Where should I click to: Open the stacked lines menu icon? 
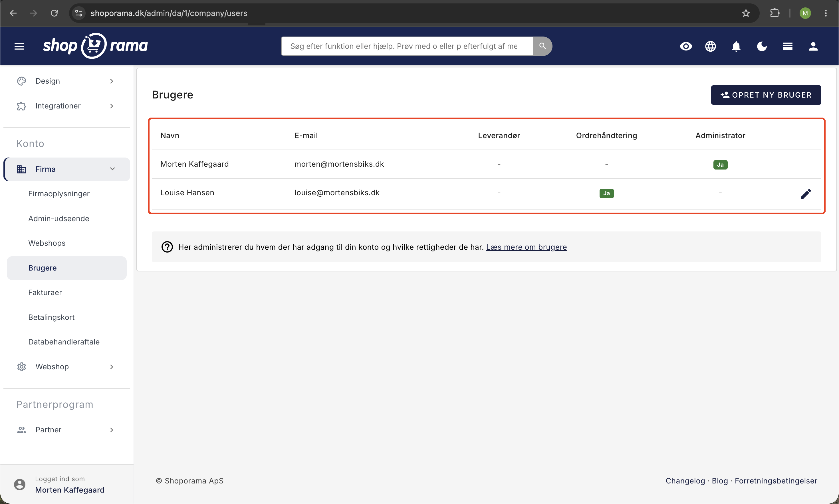(x=787, y=46)
